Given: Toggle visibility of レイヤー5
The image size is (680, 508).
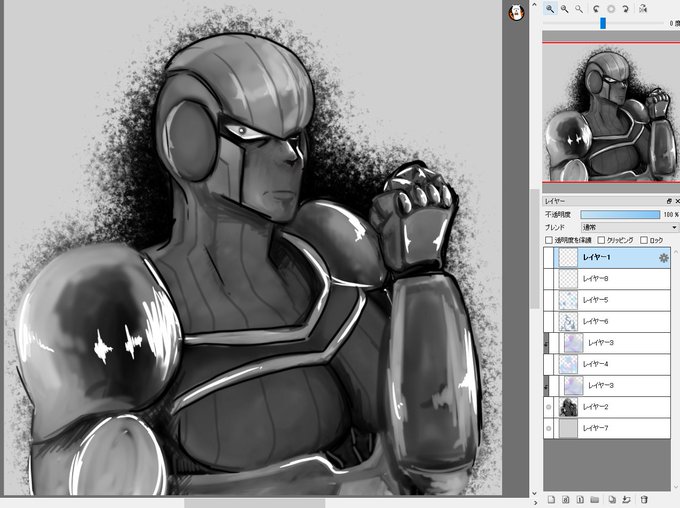Looking at the screenshot, I should click(x=549, y=300).
